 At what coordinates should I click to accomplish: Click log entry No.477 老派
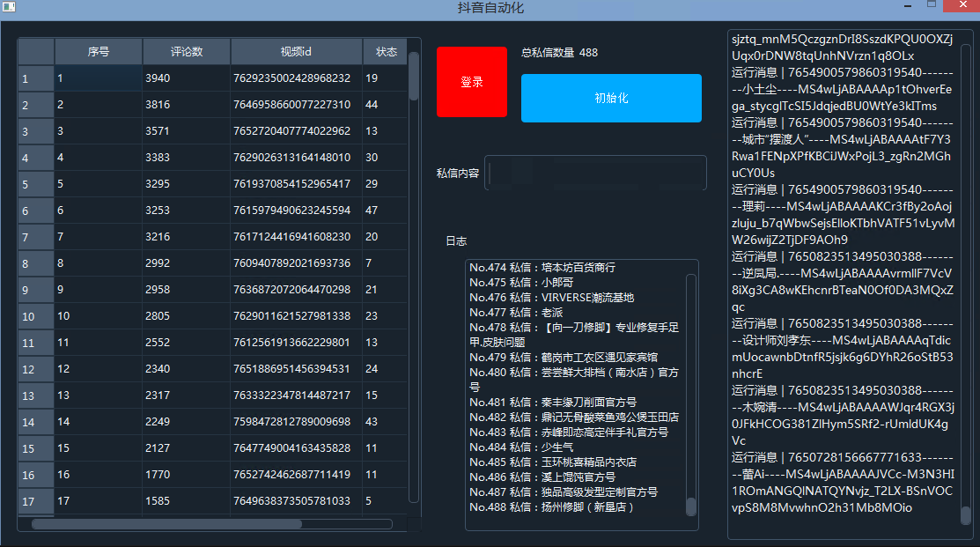[516, 313]
